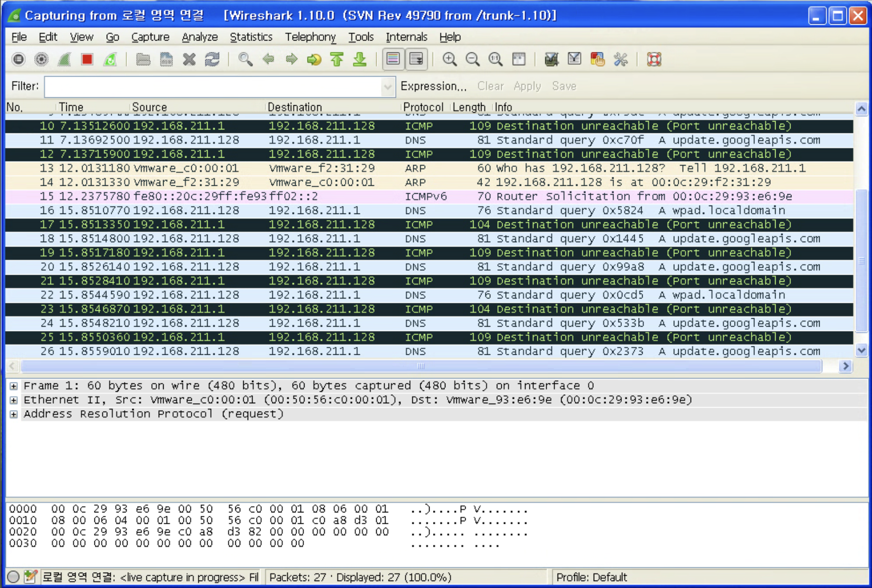Go to packet number icon
The height and width of the screenshot is (588, 872).
tap(314, 59)
